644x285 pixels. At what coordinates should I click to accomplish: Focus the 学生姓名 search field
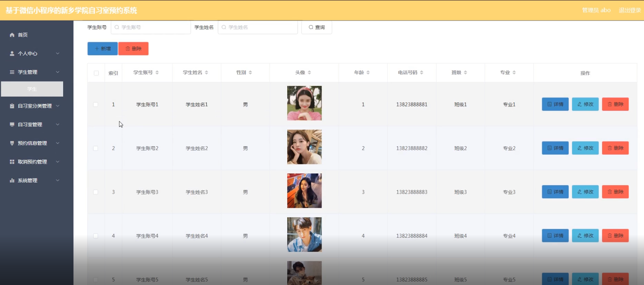click(x=258, y=28)
